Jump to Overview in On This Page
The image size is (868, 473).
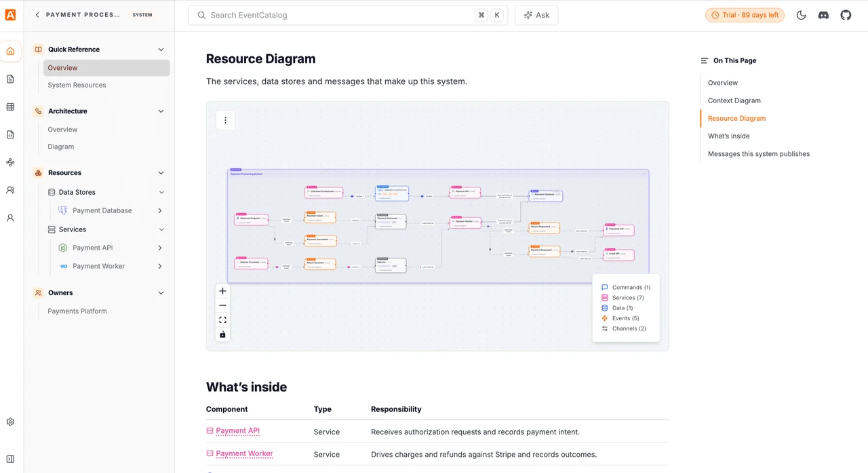(x=722, y=83)
